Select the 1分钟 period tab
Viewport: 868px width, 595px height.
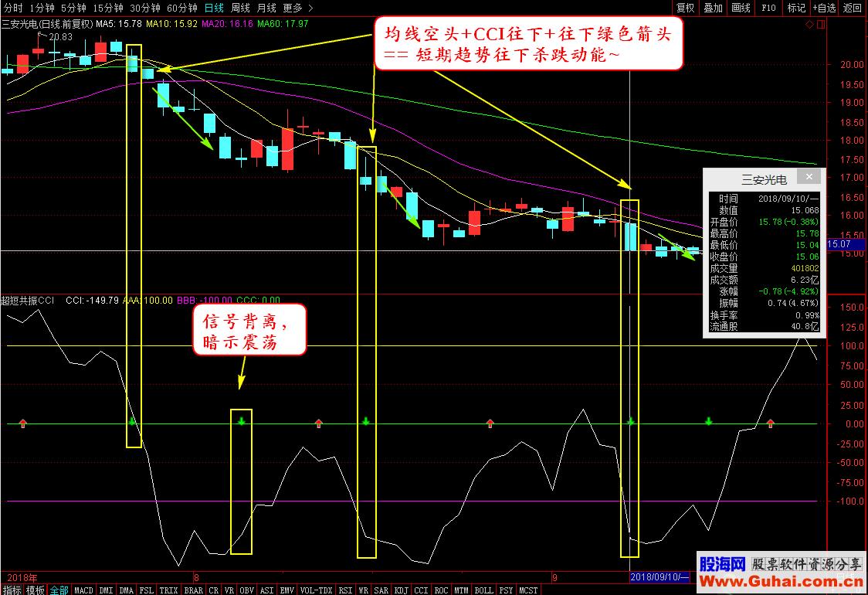(x=42, y=8)
